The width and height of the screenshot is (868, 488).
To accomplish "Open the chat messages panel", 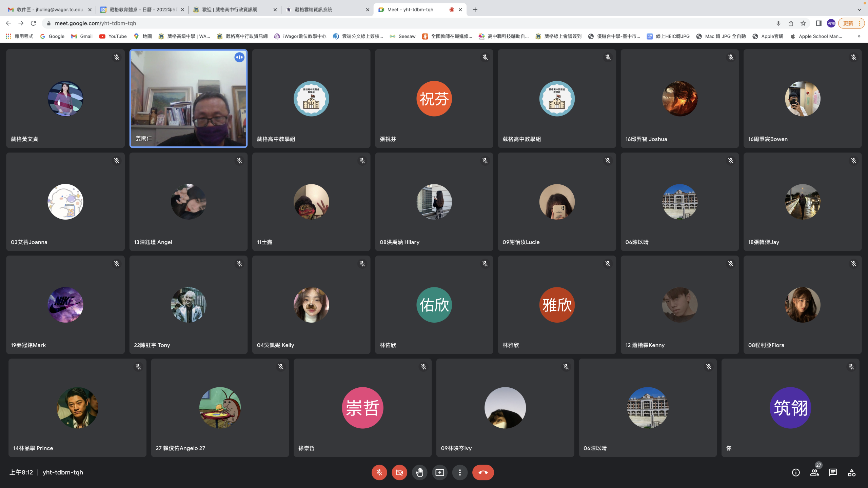I will [x=833, y=472].
